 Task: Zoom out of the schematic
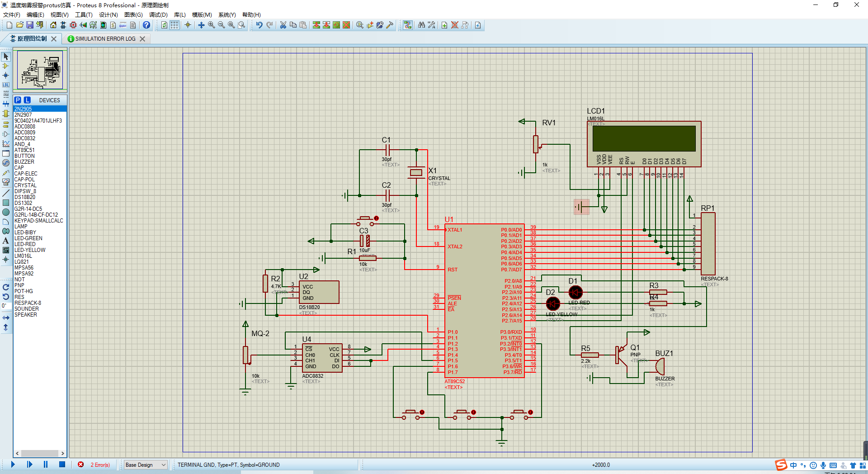pos(221,25)
